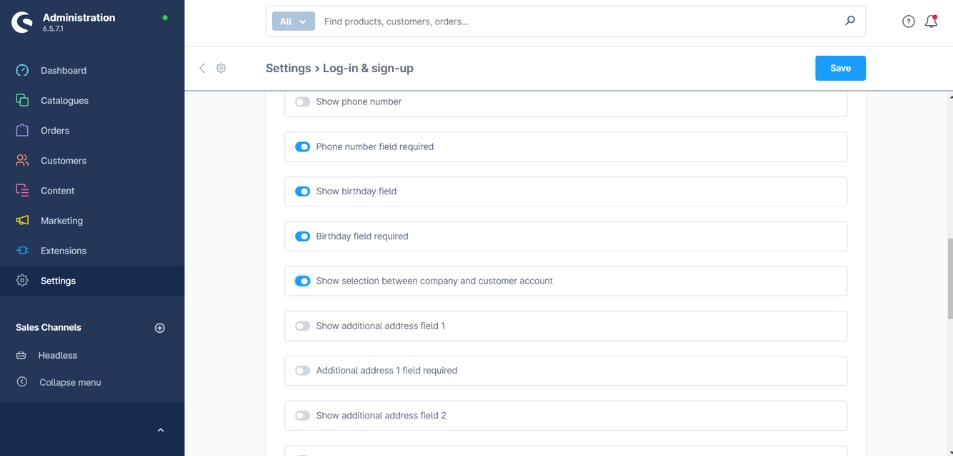Click the search input field
The width and height of the screenshot is (953, 456).
[x=580, y=21]
